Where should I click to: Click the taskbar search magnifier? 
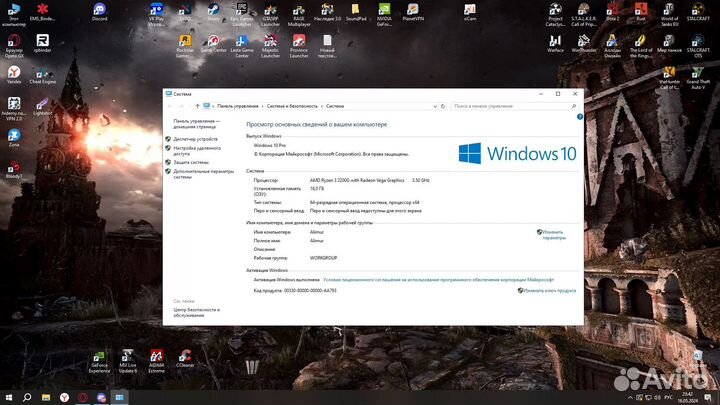tap(27, 398)
